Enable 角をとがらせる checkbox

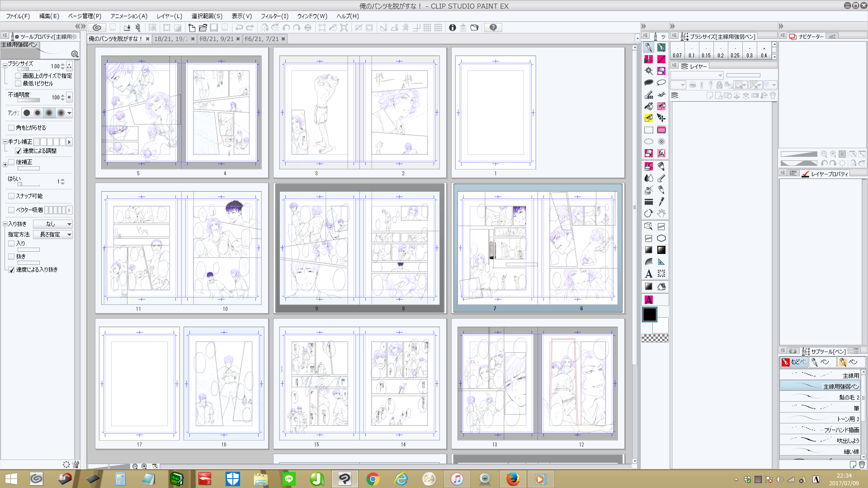tap(11, 128)
